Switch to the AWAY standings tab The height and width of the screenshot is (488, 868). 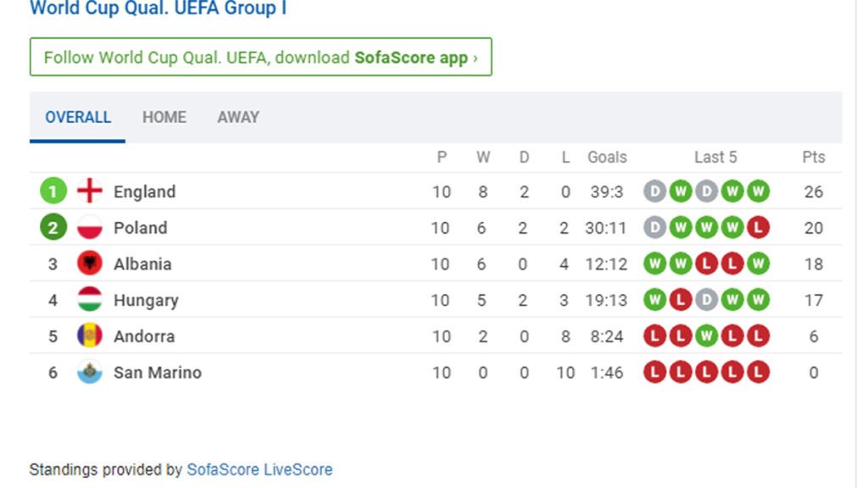[x=238, y=117]
